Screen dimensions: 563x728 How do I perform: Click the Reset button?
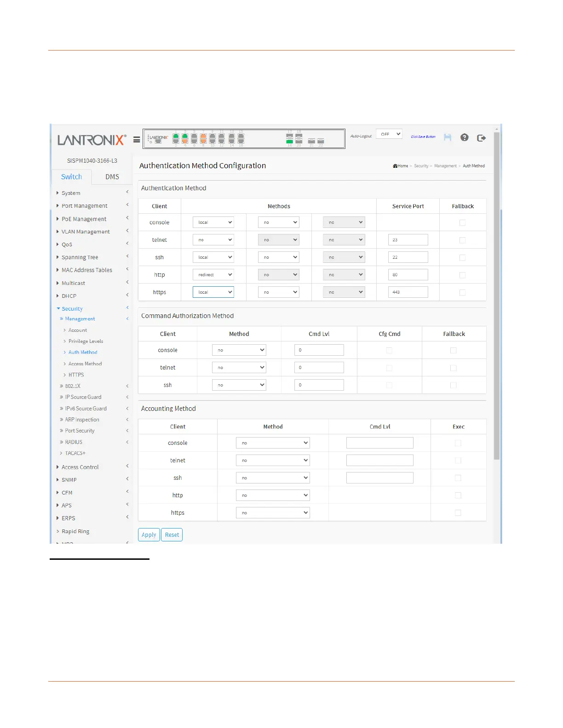[172, 535]
